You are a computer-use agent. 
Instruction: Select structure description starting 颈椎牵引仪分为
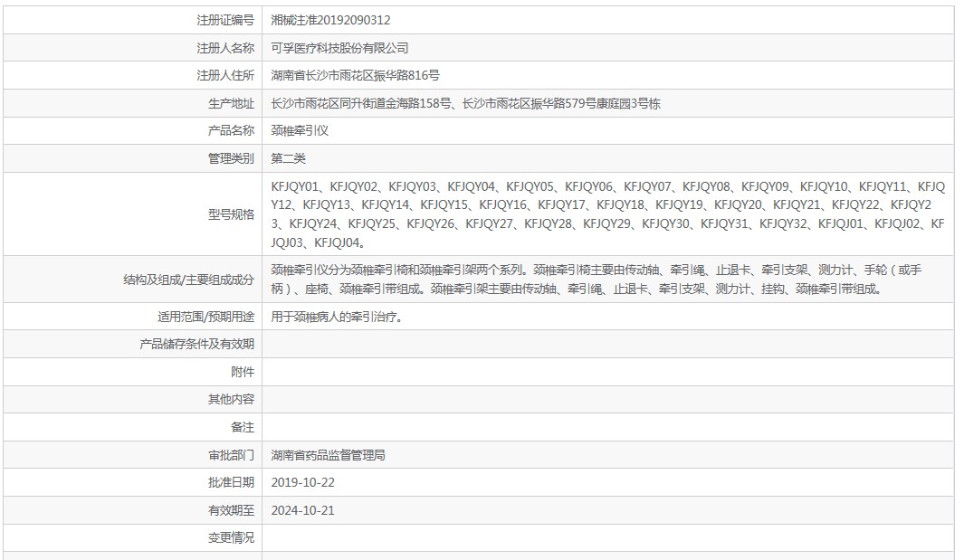point(597,279)
